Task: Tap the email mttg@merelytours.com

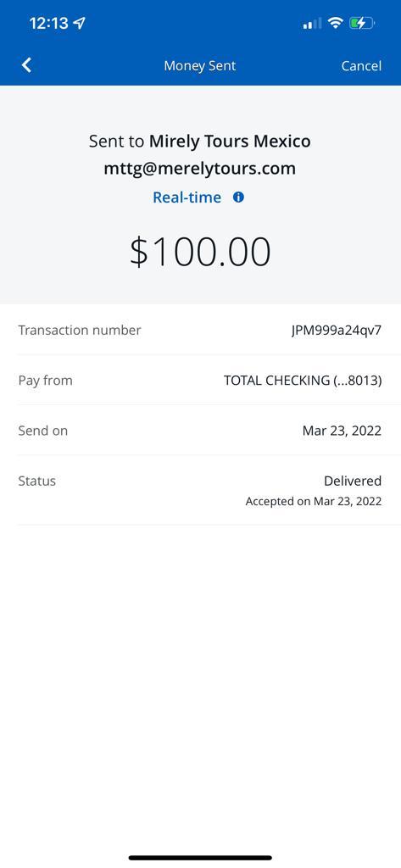Action: click(200, 169)
